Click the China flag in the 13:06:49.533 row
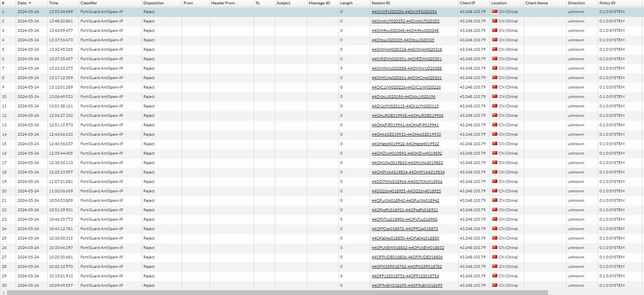Viewport: 644px width, 295px height. (495, 96)
